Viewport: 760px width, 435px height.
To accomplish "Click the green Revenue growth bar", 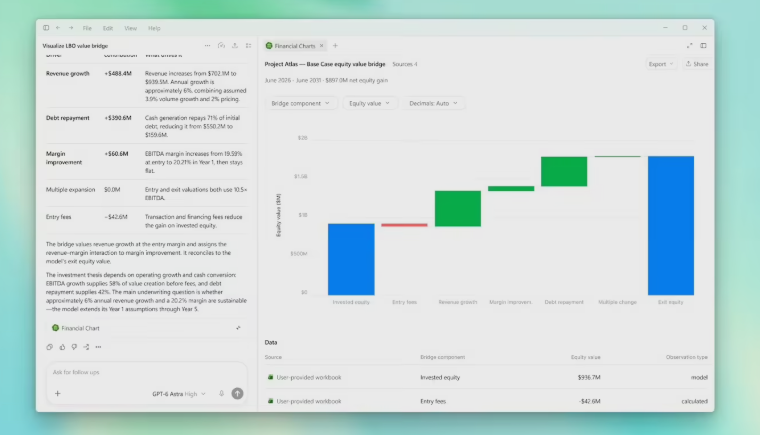I will tap(458, 209).
